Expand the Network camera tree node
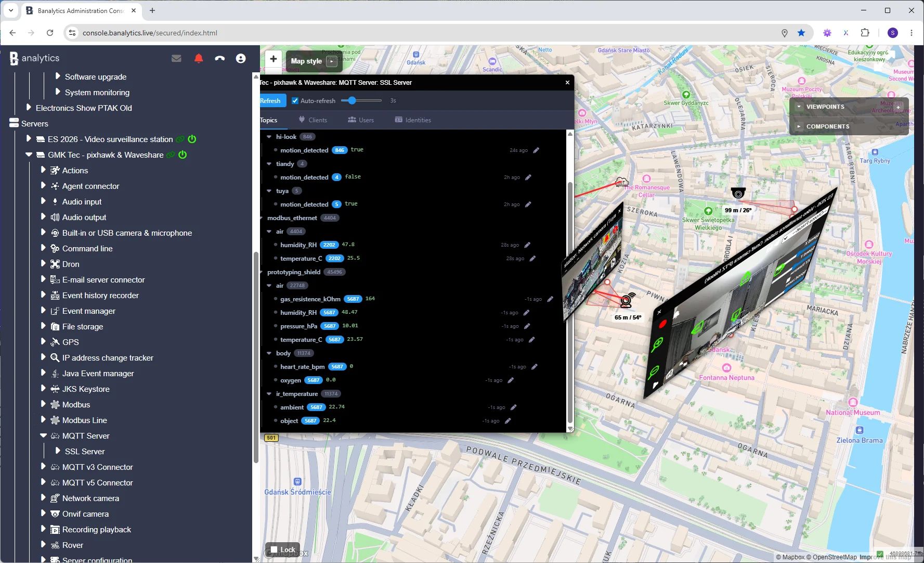Image resolution: width=924 pixels, height=563 pixels. pos(43,498)
